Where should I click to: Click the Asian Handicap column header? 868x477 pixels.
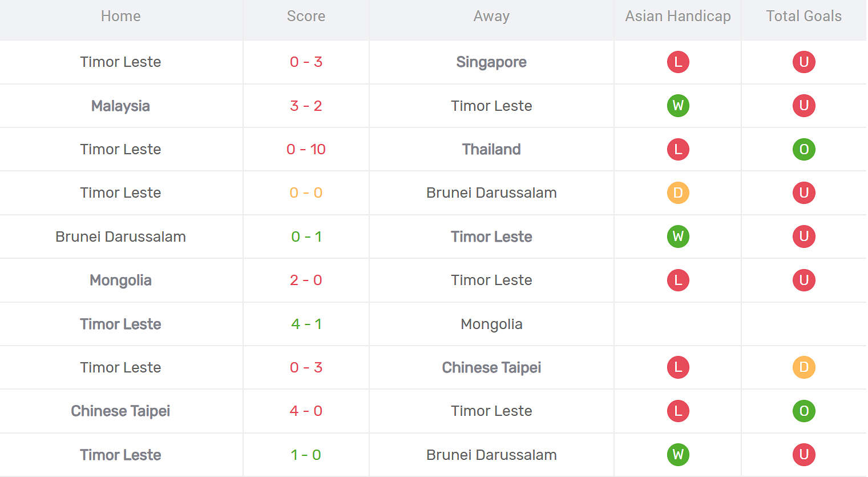pyautogui.click(x=678, y=16)
